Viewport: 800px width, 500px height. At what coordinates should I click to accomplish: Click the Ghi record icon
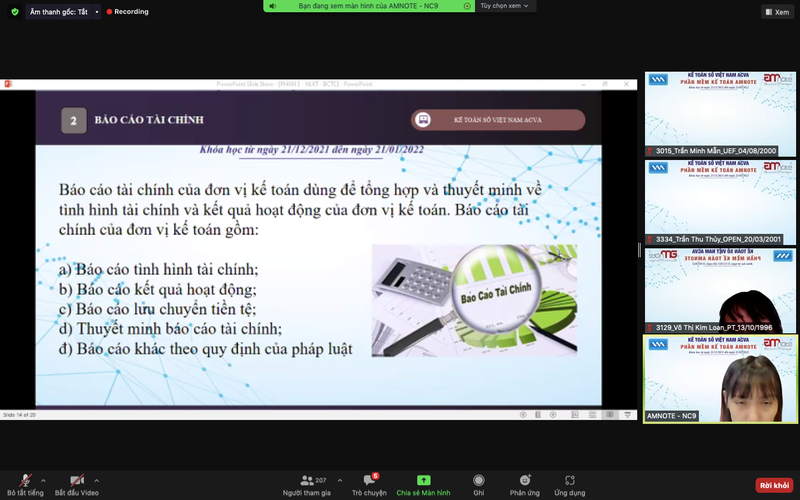(479, 481)
